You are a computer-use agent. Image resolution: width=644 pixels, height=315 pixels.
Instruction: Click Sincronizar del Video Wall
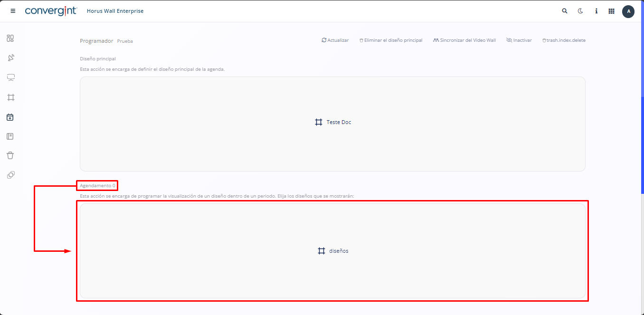[464, 40]
